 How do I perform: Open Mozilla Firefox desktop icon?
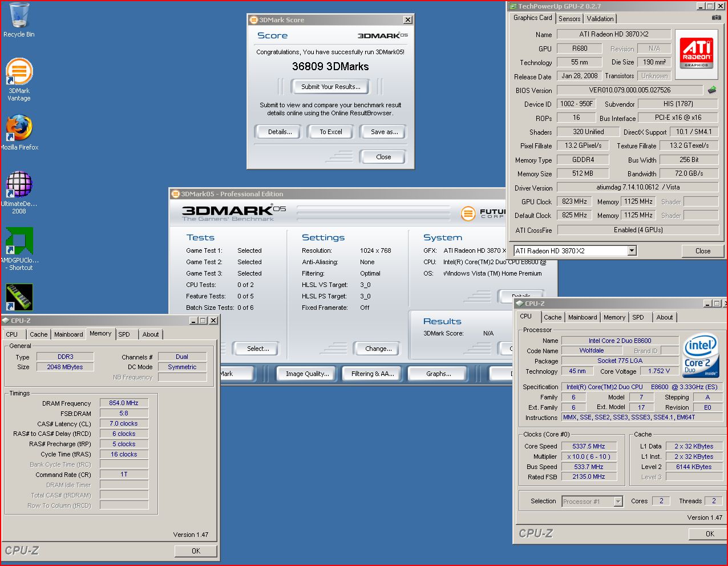tap(19, 132)
